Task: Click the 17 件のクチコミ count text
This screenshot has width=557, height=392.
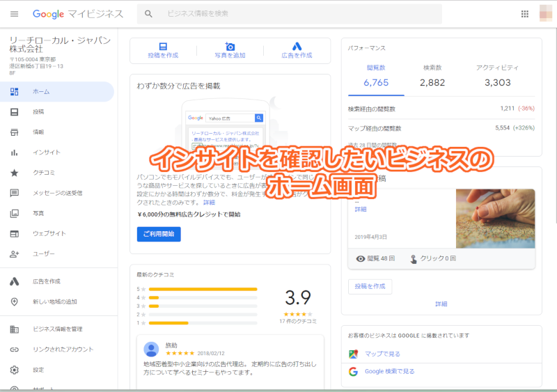Action: click(x=298, y=321)
